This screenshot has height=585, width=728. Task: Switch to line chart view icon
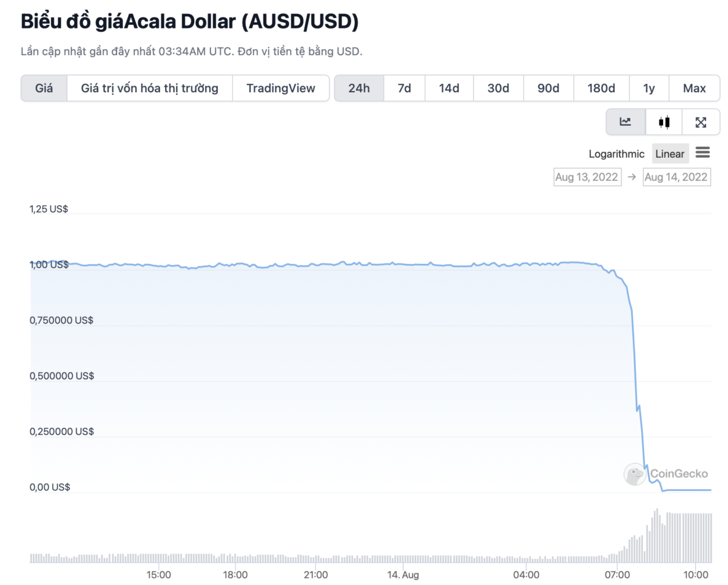(x=625, y=122)
